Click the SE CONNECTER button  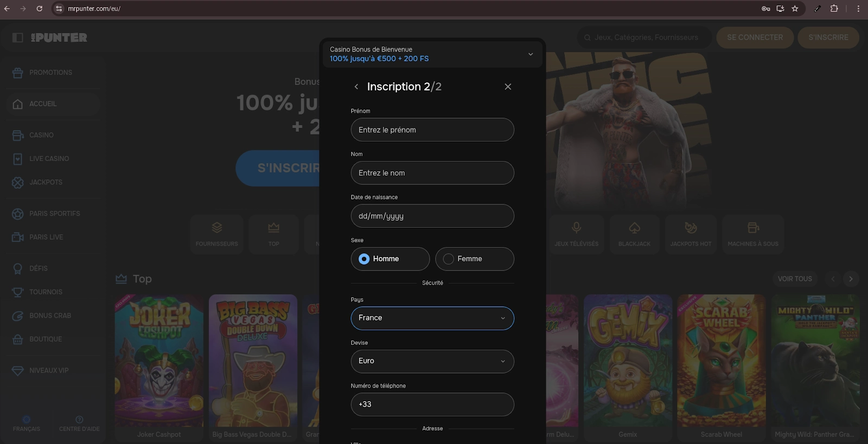(755, 37)
